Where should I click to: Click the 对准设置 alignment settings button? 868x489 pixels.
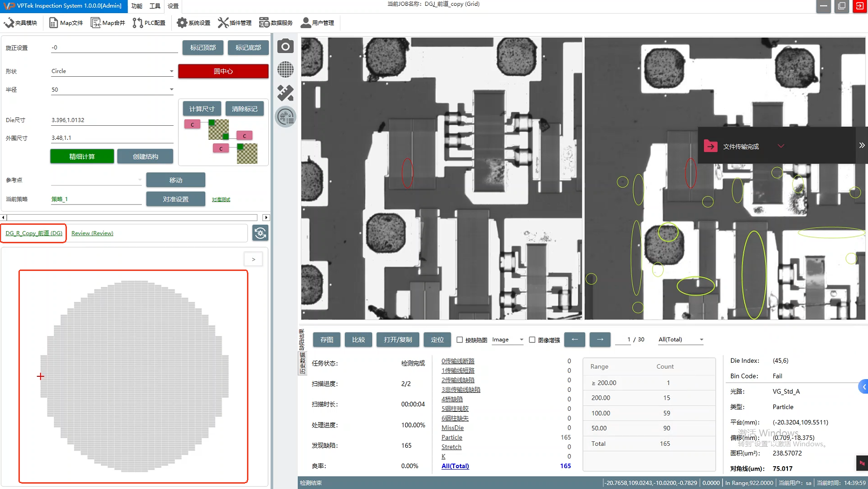pos(176,199)
